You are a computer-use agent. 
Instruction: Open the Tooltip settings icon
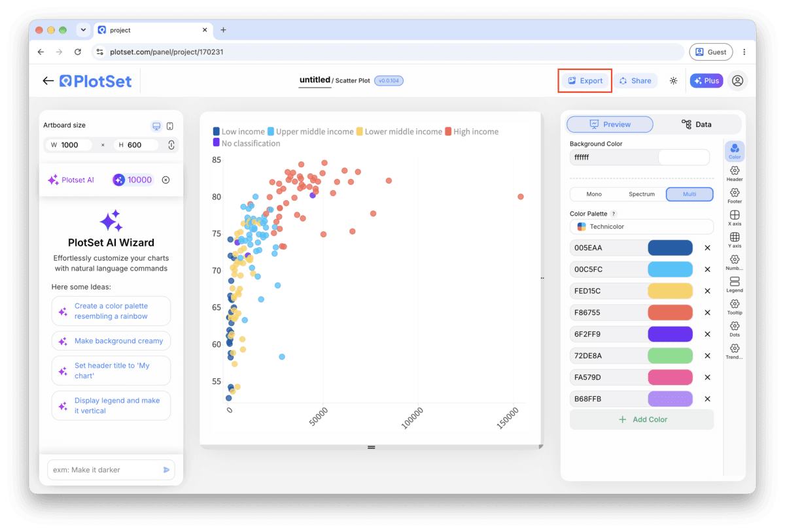click(735, 307)
